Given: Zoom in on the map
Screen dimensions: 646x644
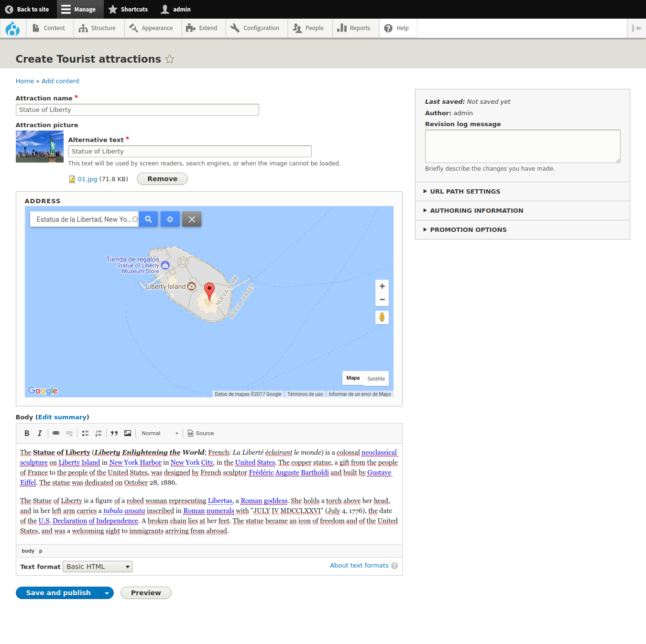Looking at the screenshot, I should click(x=382, y=286).
